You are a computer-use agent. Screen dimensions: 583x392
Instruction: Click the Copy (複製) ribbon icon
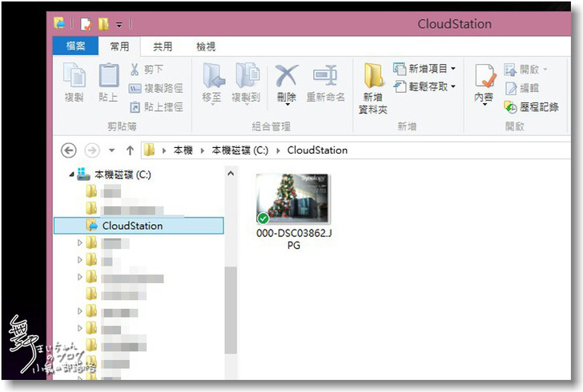click(74, 76)
